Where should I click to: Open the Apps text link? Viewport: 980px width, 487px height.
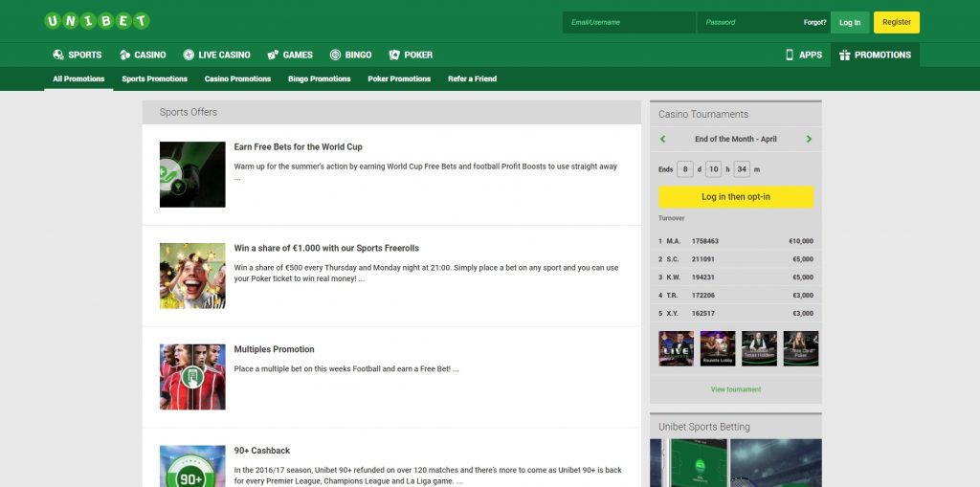(x=811, y=55)
